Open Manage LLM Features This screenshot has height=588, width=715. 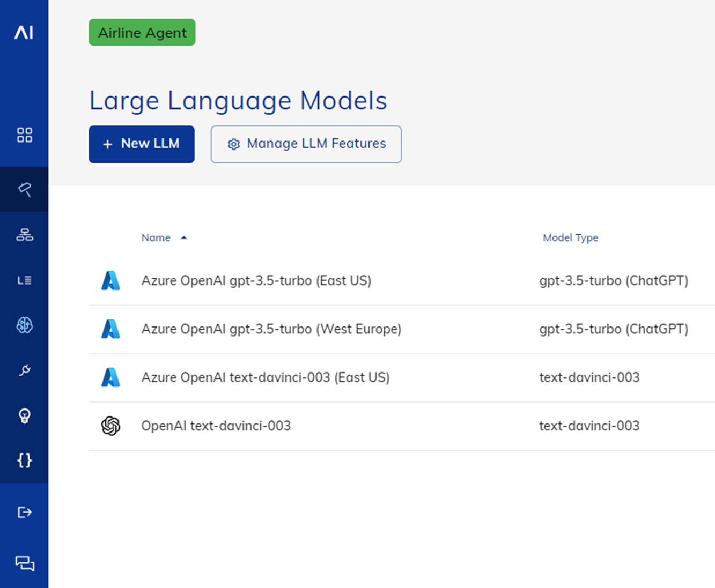point(306,144)
